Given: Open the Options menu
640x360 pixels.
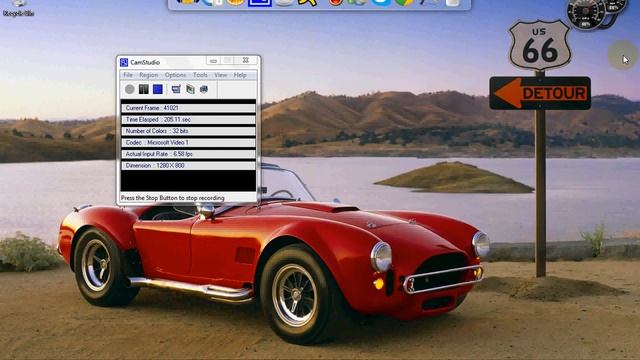Looking at the screenshot, I should (176, 75).
